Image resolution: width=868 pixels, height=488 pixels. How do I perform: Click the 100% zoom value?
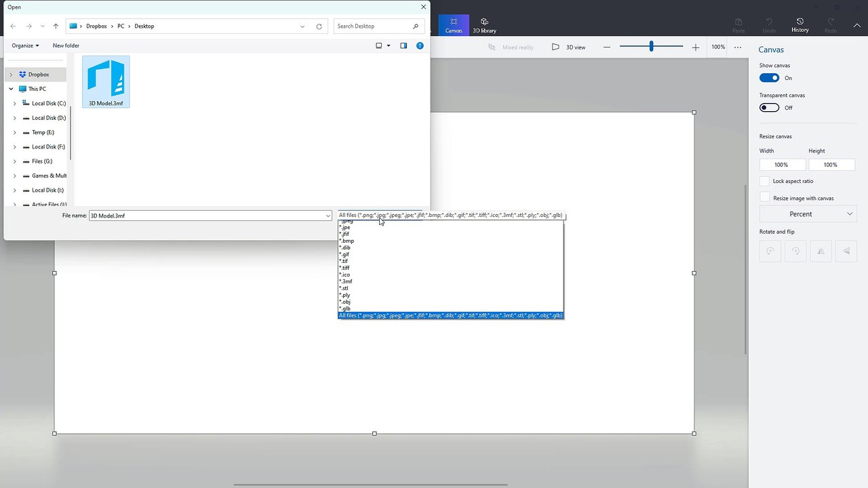point(718,47)
